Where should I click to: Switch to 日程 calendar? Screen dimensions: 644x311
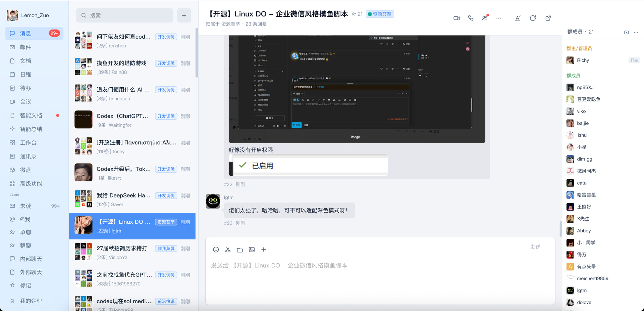[x=34, y=74]
